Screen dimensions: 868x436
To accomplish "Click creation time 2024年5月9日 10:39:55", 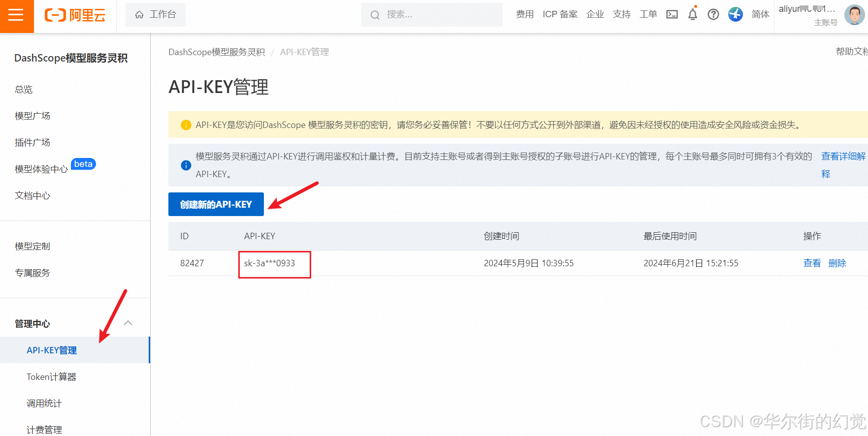I will [x=529, y=263].
